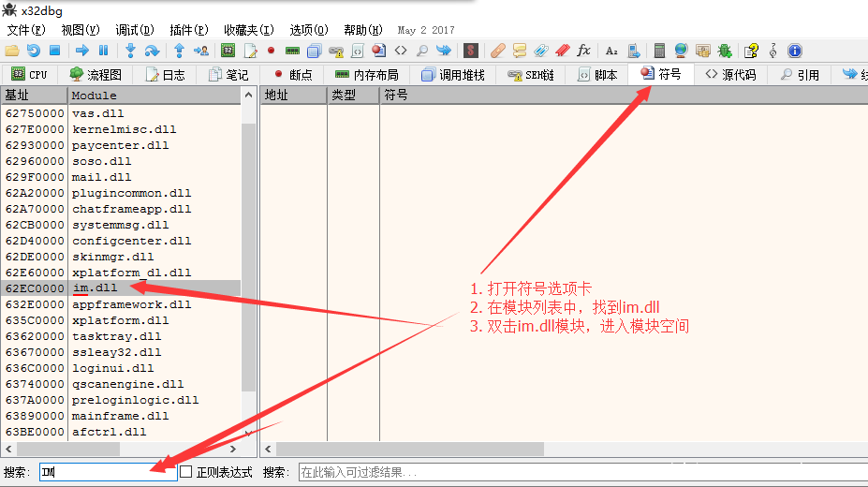Screen dimensions: 868x487
Task: Step over using the curved arrow icon
Action: (x=152, y=51)
